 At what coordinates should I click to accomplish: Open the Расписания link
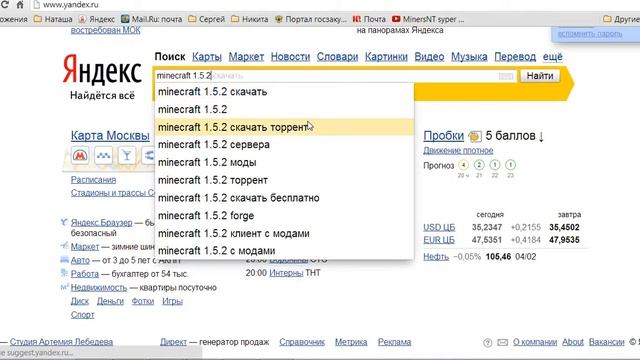(x=93, y=180)
